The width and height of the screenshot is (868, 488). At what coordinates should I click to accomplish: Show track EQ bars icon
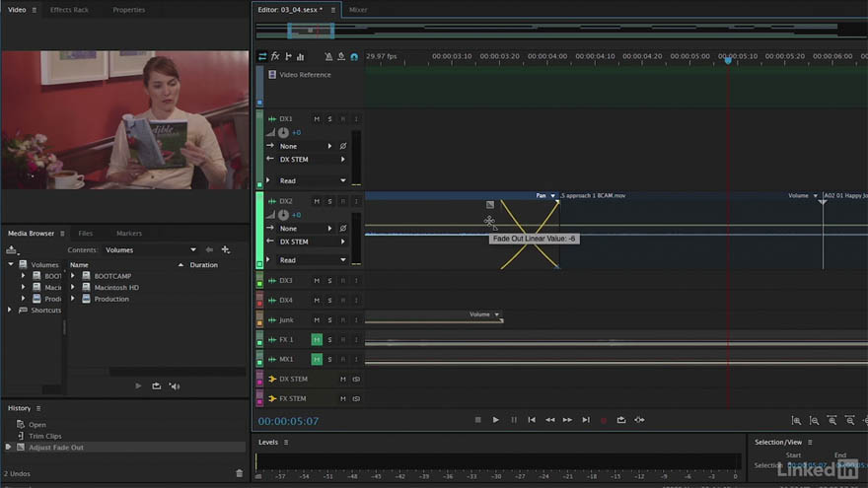(x=301, y=56)
